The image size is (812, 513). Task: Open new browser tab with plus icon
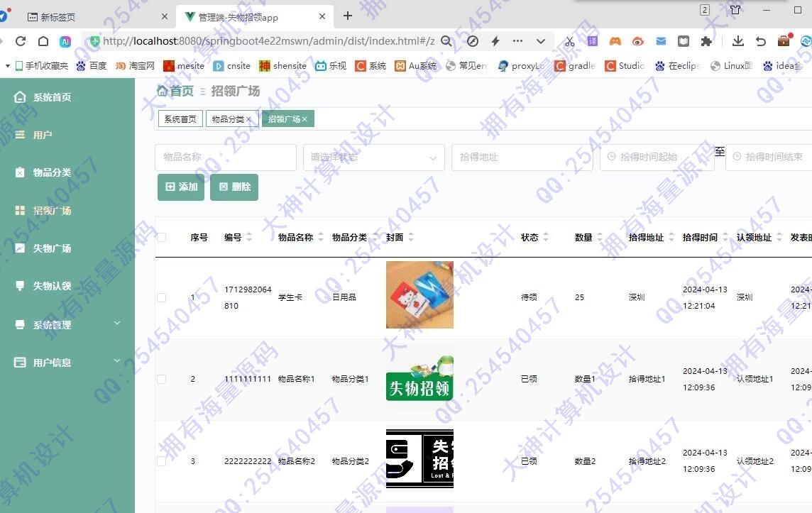(348, 16)
